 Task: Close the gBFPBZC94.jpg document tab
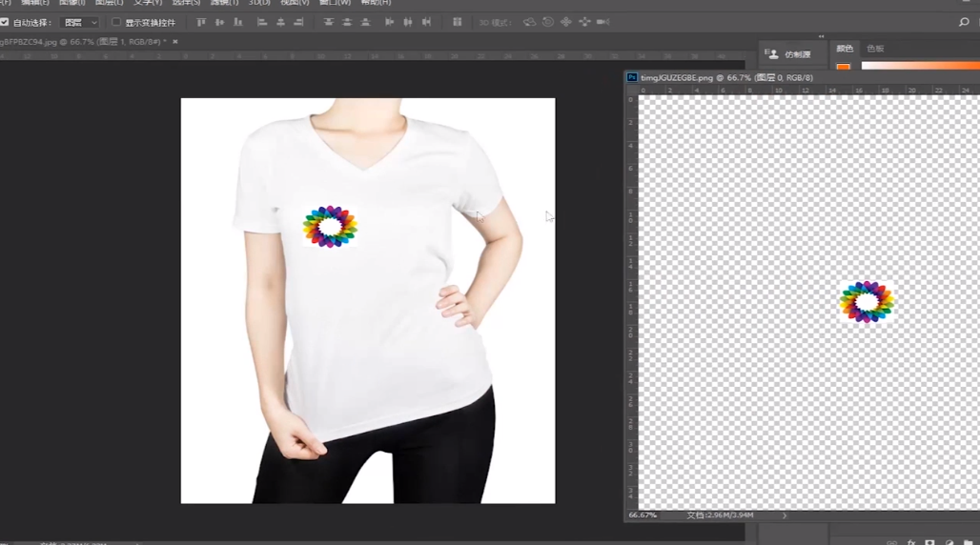175,42
